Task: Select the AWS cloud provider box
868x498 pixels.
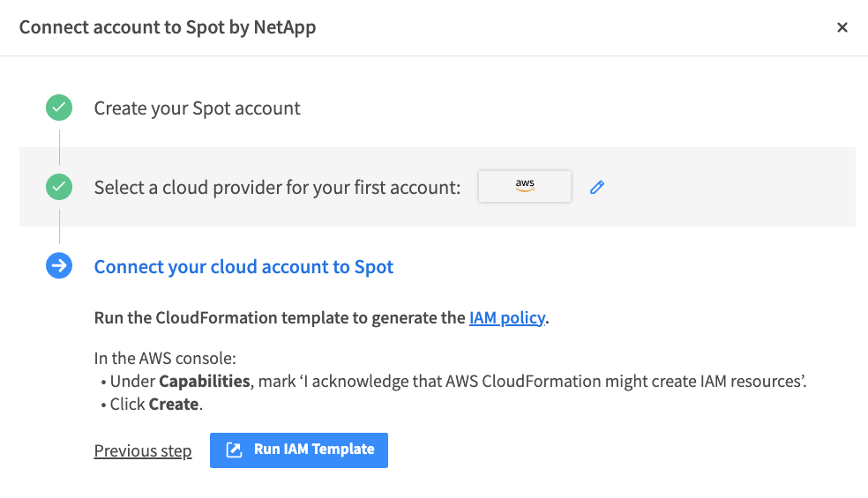Action: pos(525,187)
